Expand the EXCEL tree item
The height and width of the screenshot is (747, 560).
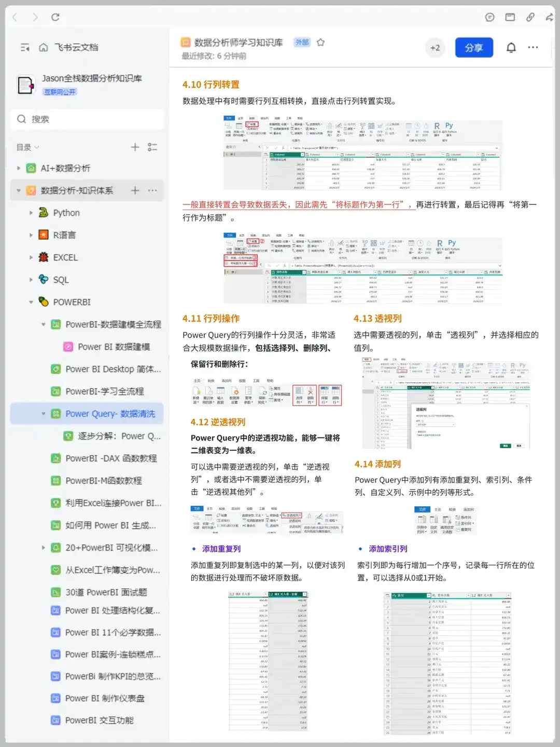31,257
